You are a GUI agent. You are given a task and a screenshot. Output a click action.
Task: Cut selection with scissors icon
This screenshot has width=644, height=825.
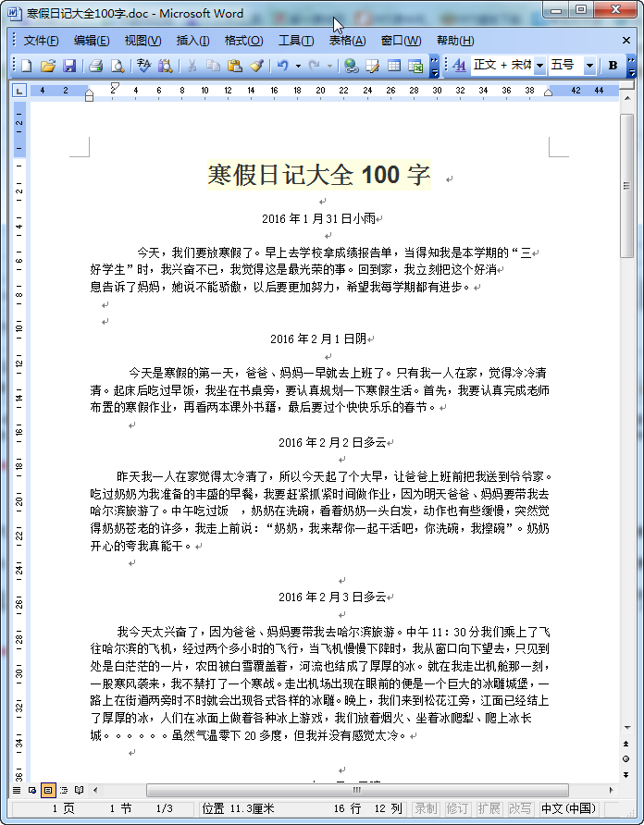192,66
